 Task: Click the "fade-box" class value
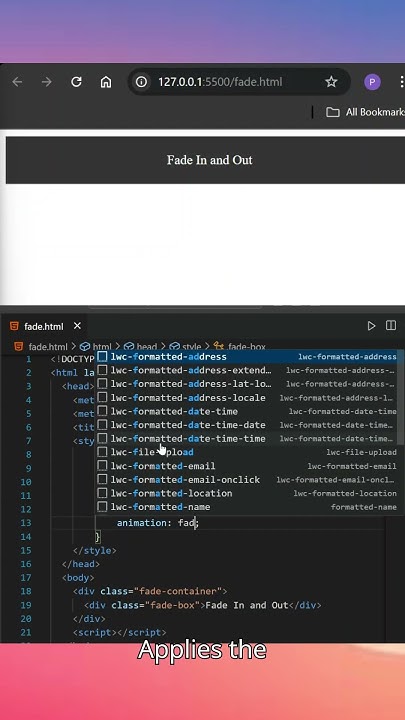174,605
